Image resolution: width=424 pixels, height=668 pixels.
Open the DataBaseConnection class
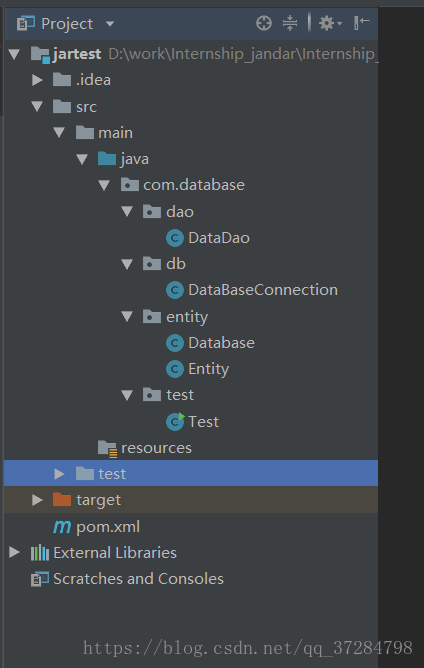pos(263,290)
